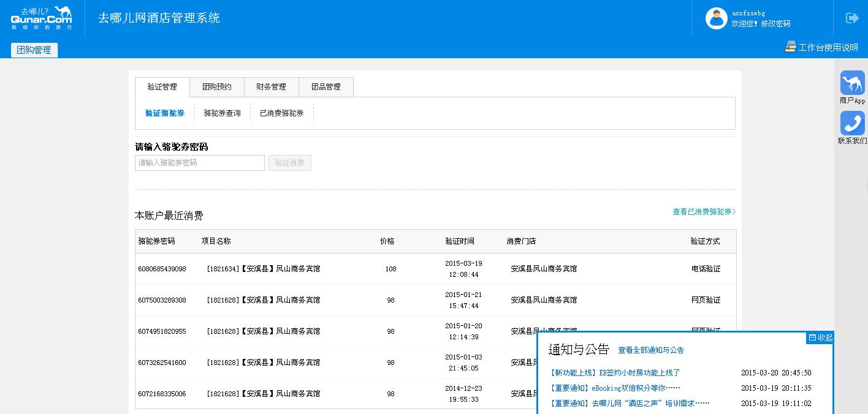Switch to the 财务管理 tab
Viewport: 868px width, 414px height.
point(272,87)
